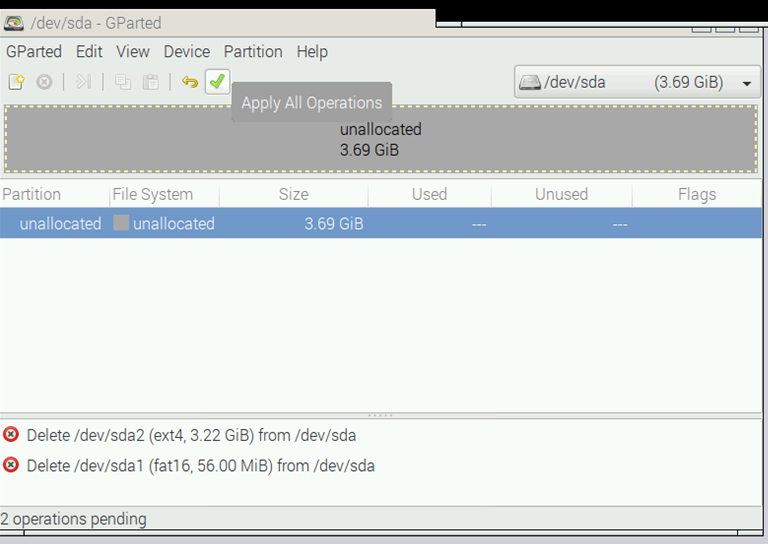The image size is (768, 544).
Task: Open the /dev/sda device selector dropdown
Action: [x=637, y=82]
